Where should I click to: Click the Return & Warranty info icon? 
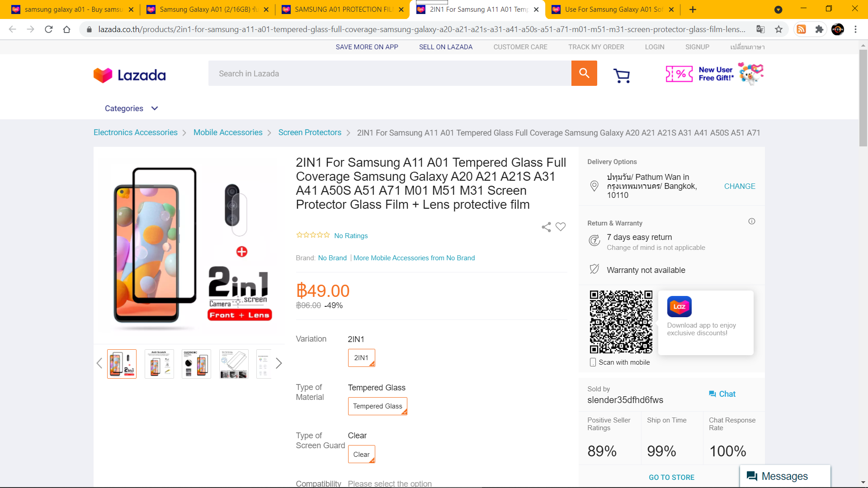752,221
